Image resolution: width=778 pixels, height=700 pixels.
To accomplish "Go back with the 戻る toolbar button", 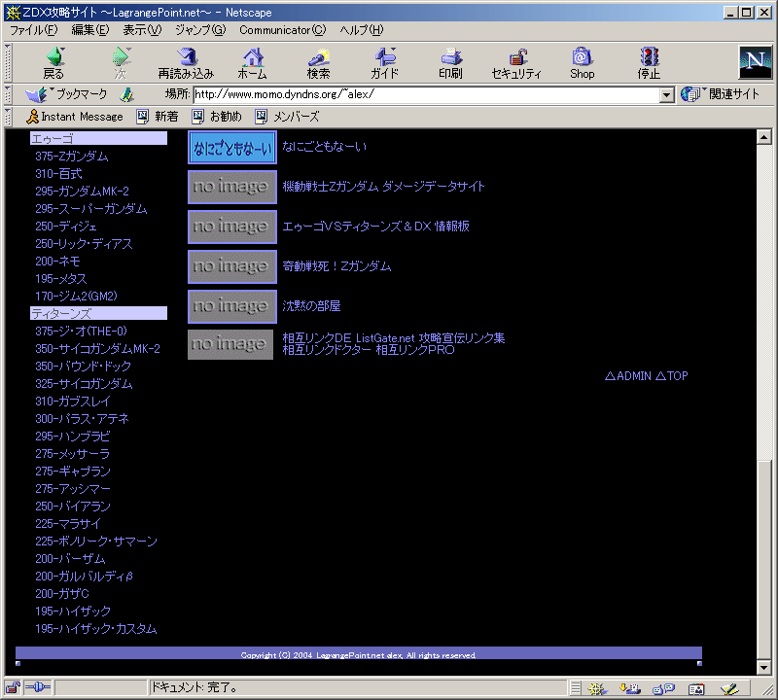I will [53, 63].
